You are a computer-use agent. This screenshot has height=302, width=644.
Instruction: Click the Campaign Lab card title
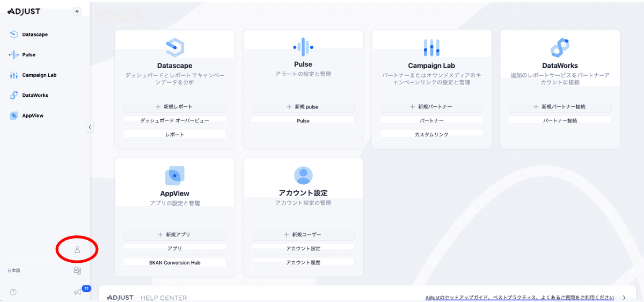431,66
